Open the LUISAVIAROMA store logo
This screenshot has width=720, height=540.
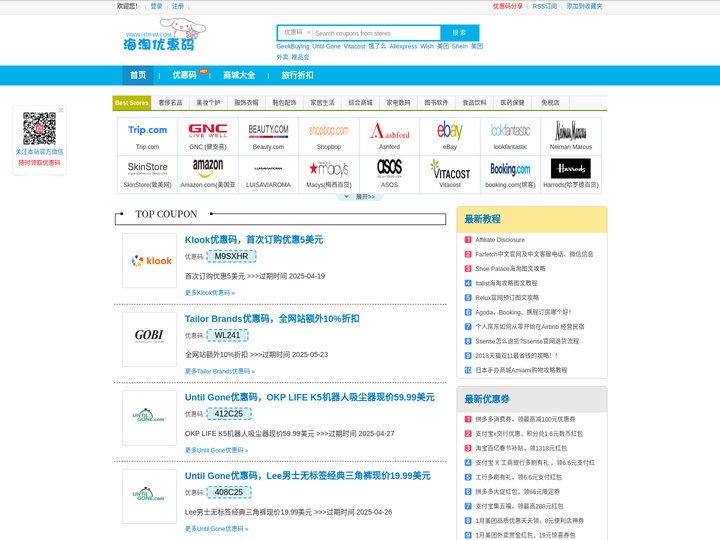[x=268, y=169]
